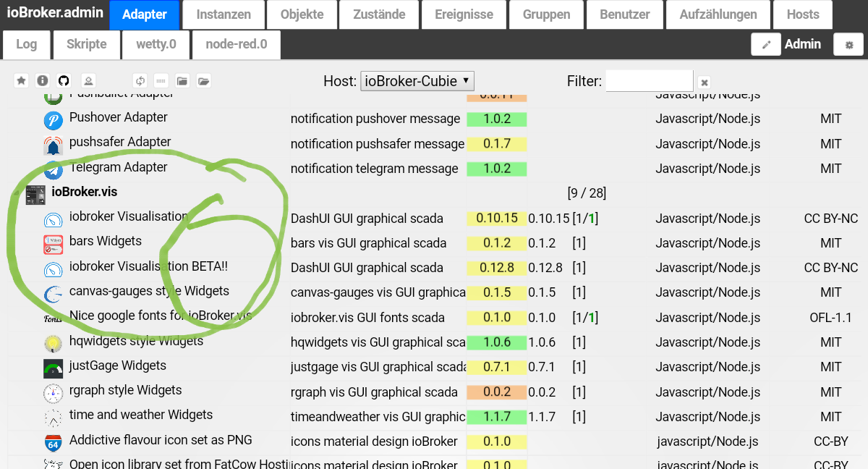Click the refresh adapter list icon
The height and width of the screenshot is (469, 868).
click(140, 80)
